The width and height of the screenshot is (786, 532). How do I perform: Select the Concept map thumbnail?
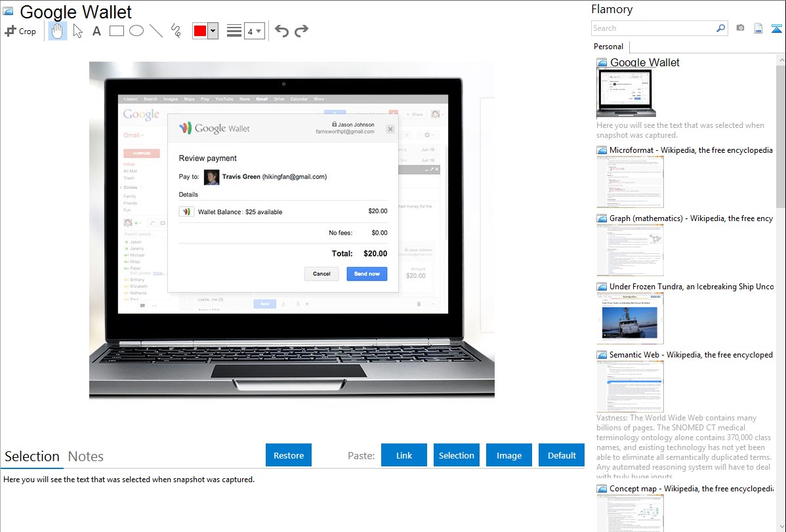tap(630, 513)
